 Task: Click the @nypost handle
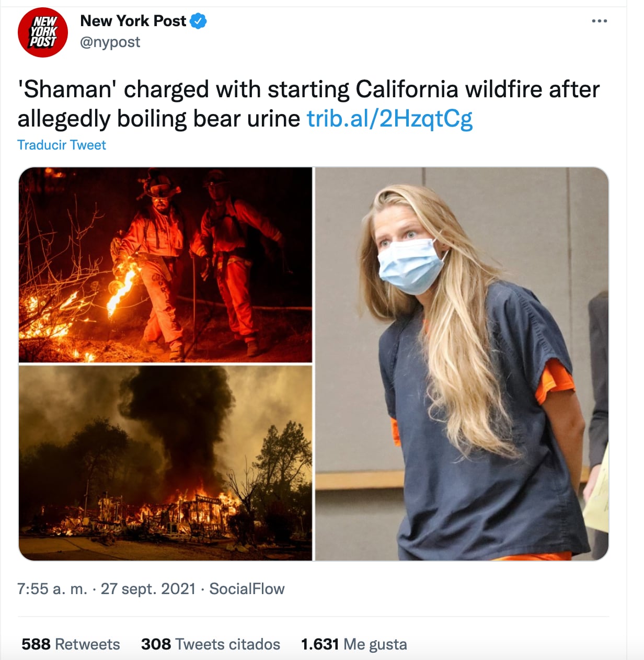[x=110, y=42]
